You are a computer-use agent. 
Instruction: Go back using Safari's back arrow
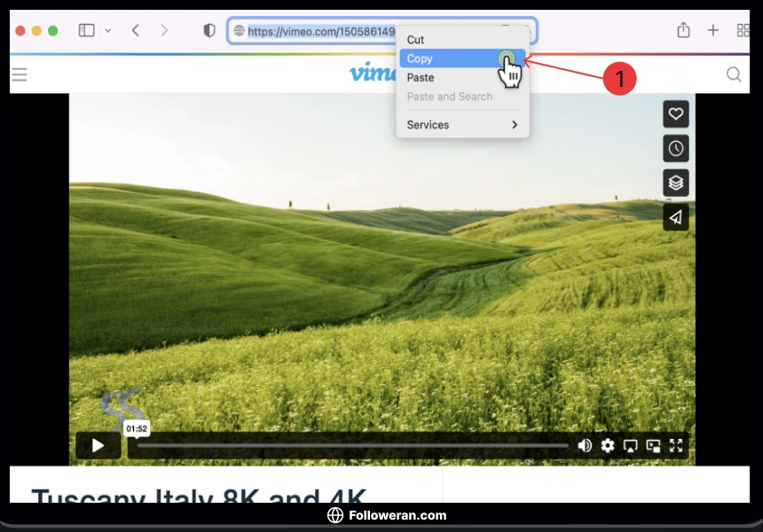pos(136,30)
